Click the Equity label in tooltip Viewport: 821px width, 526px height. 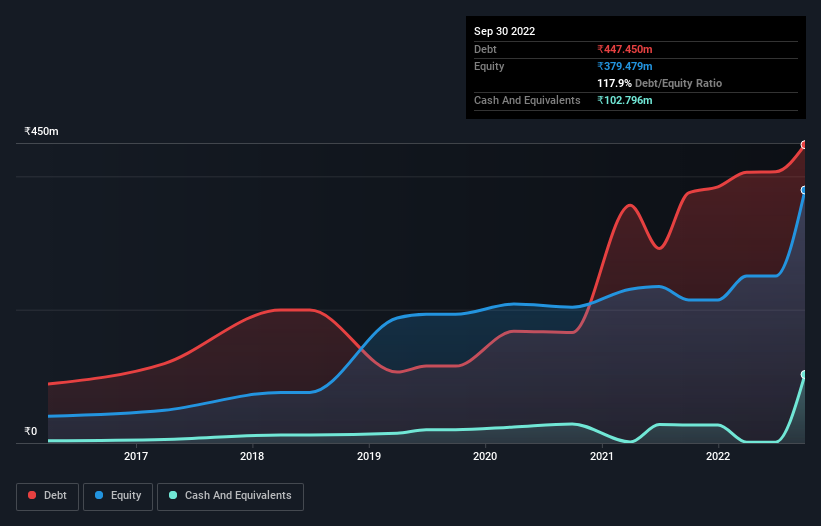click(x=489, y=66)
